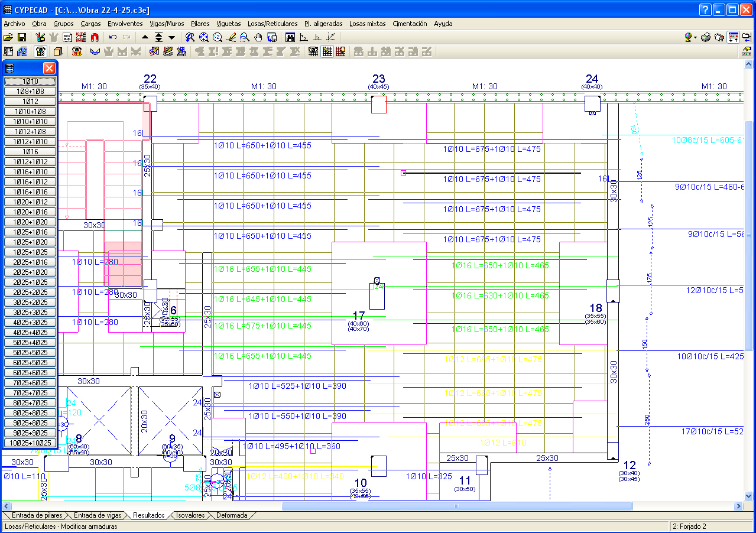Open the Cimentación menu

click(x=410, y=24)
